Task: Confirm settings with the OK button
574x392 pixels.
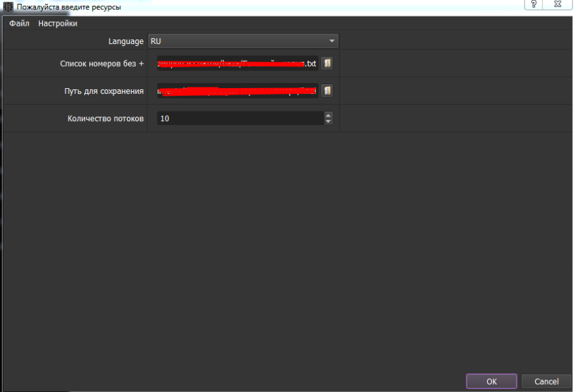Action: click(491, 381)
